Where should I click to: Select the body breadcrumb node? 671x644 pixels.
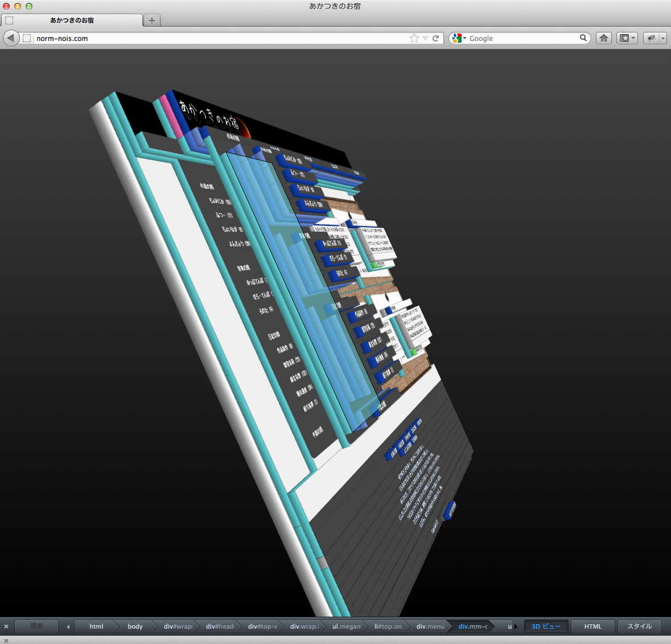(135, 626)
